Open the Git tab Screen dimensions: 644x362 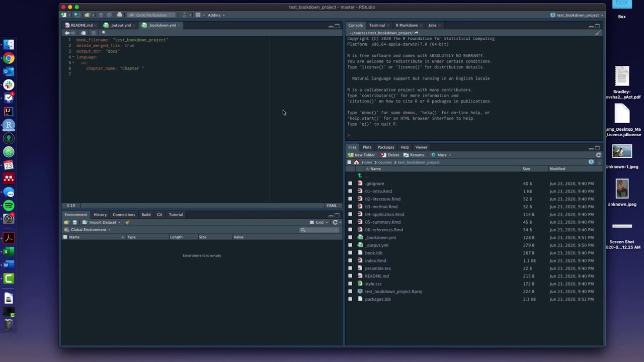(159, 215)
